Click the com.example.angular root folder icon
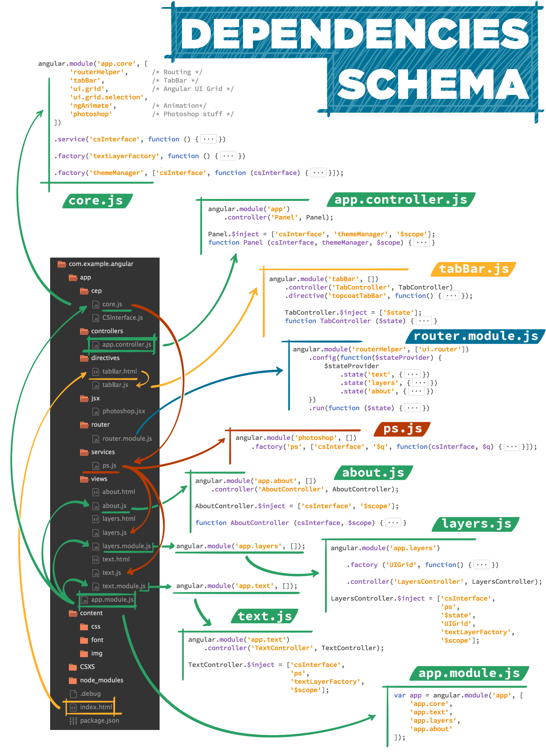Screen dimensions: 546x756 pos(62,264)
